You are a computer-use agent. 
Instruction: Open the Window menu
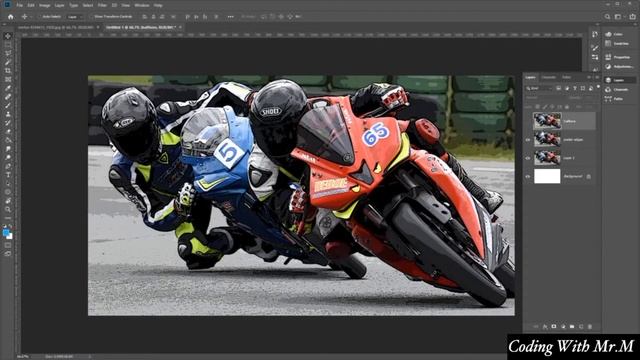(x=142, y=5)
